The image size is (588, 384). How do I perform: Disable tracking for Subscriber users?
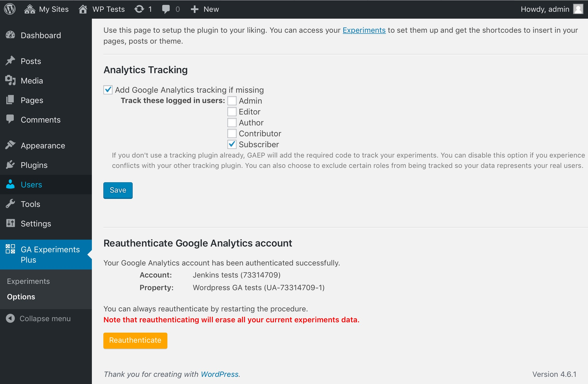pyautogui.click(x=232, y=144)
